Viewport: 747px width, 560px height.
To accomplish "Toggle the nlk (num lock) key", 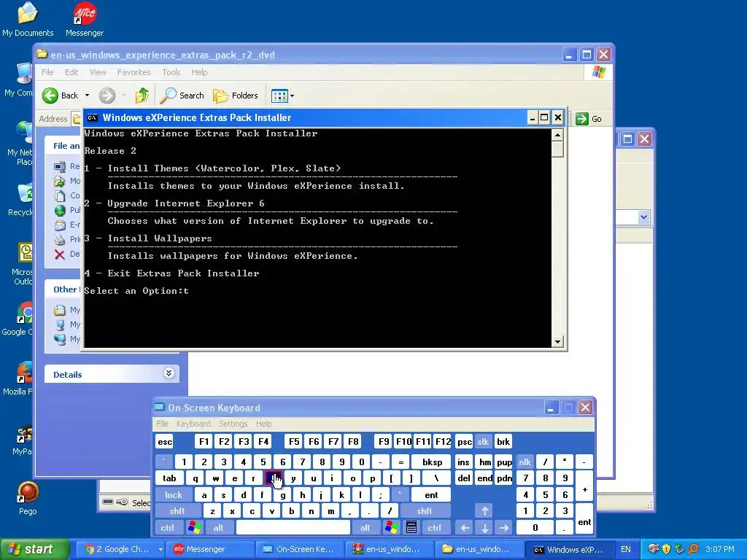I will pyautogui.click(x=525, y=462).
